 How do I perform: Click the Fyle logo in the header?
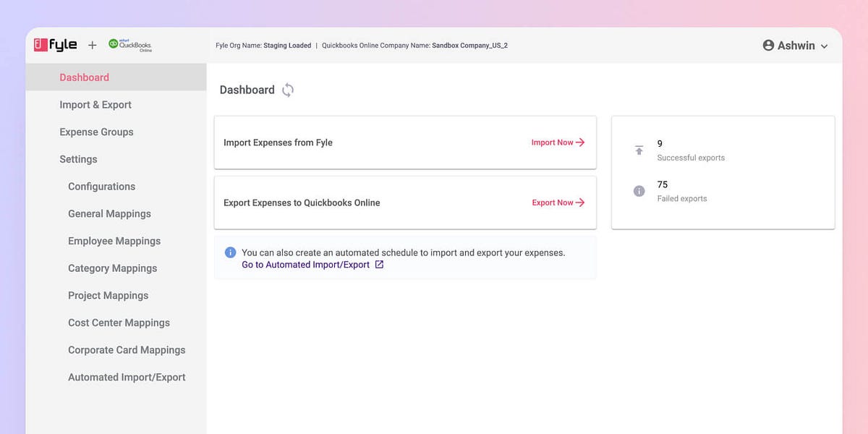pos(56,44)
